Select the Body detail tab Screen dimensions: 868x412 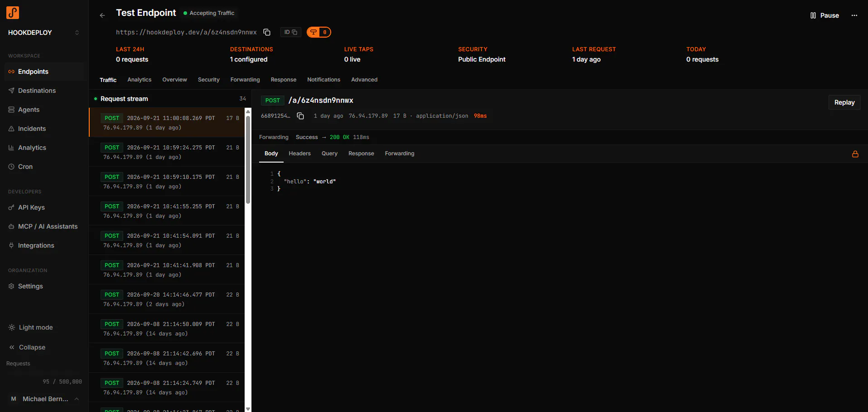[x=271, y=153]
